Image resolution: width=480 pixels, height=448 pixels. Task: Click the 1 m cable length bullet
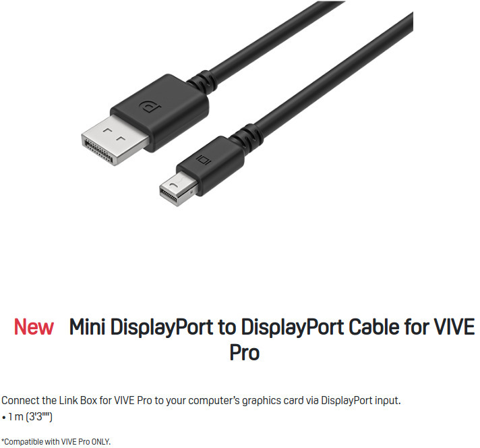[x=27, y=417]
